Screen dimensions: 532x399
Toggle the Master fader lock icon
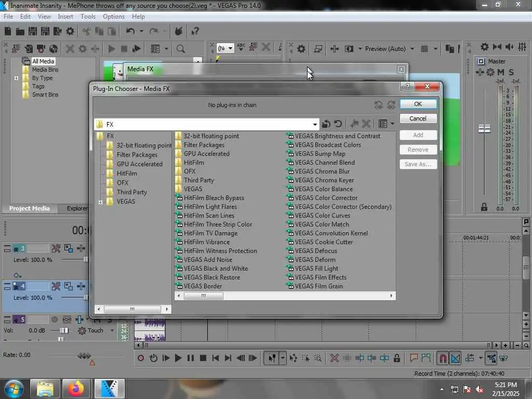(484, 207)
